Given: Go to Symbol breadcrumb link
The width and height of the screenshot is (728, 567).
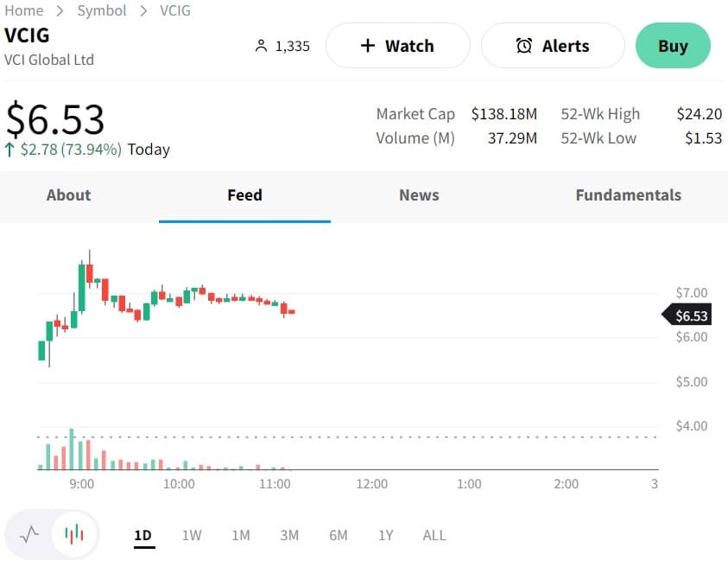Looking at the screenshot, I should click(x=102, y=11).
